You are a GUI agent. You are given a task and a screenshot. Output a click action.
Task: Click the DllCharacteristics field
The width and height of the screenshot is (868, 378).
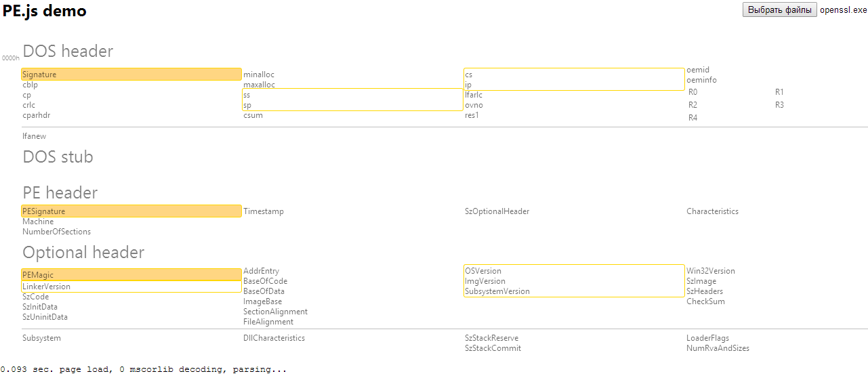click(274, 338)
